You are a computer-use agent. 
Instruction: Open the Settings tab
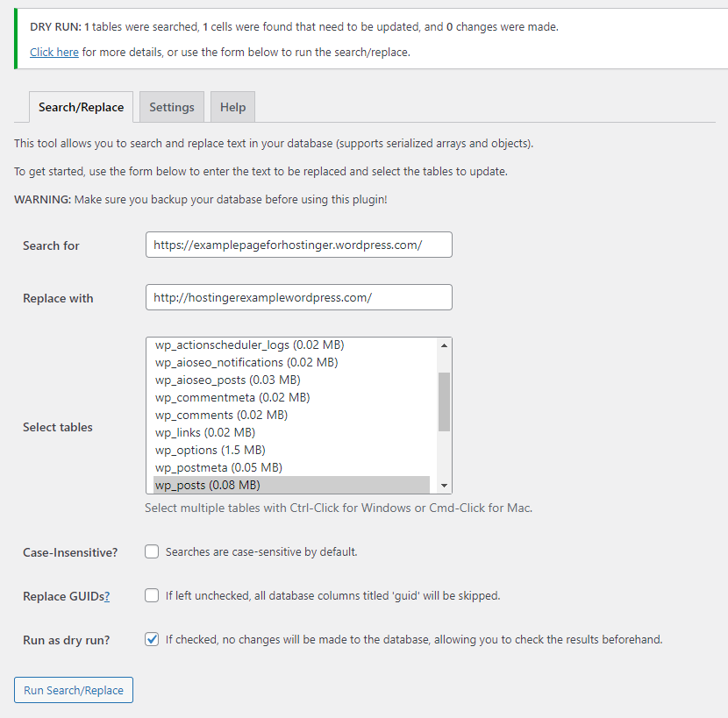coord(172,107)
